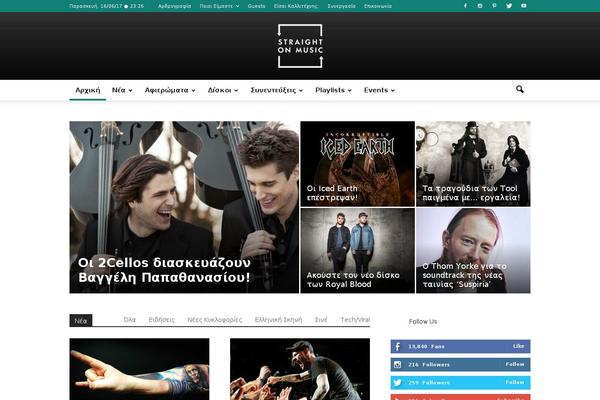Open Είσαι Καλλιτέχνης link in top bar

click(296, 6)
